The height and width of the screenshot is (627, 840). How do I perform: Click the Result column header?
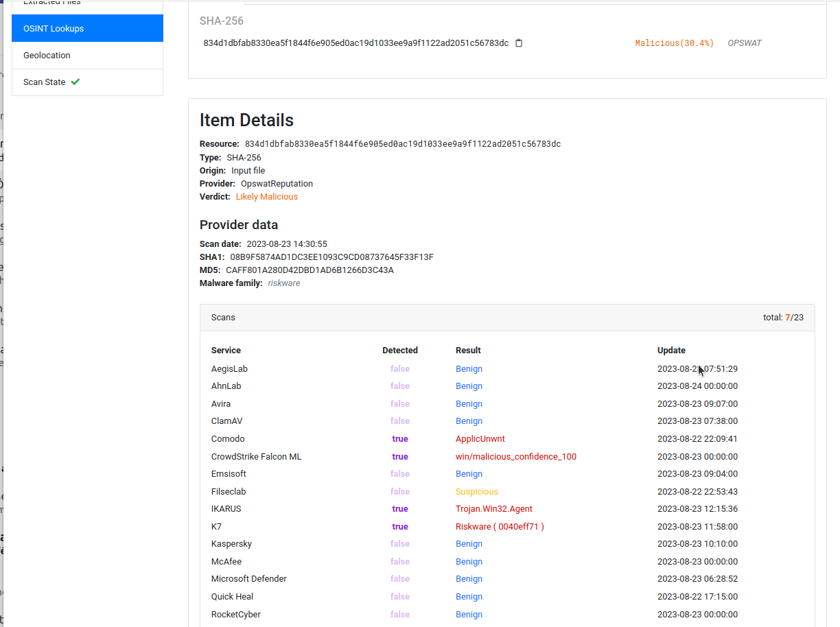(x=468, y=351)
